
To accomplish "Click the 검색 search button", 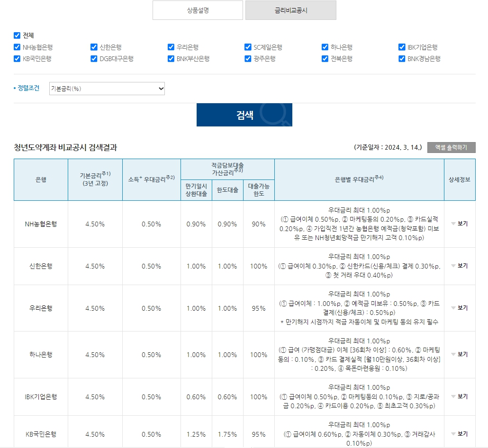I will (x=244, y=115).
